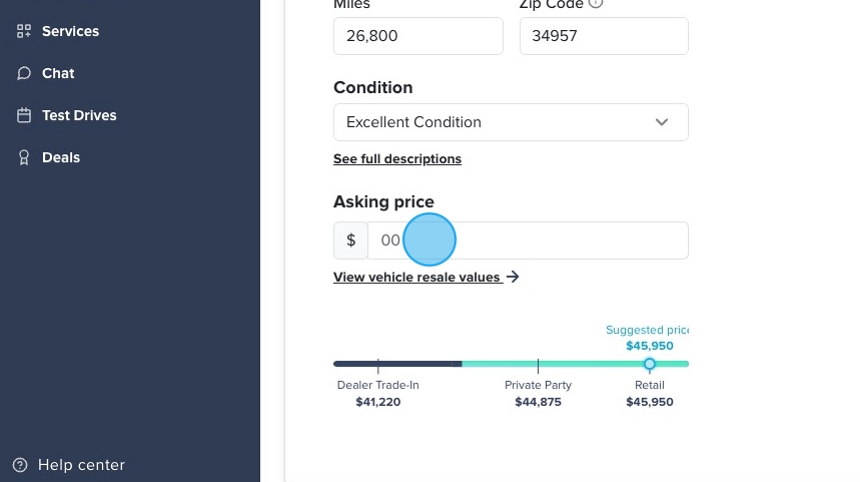This screenshot has height=482, width=860.
Task: Click the Chat speech bubble icon
Action: coord(24,73)
